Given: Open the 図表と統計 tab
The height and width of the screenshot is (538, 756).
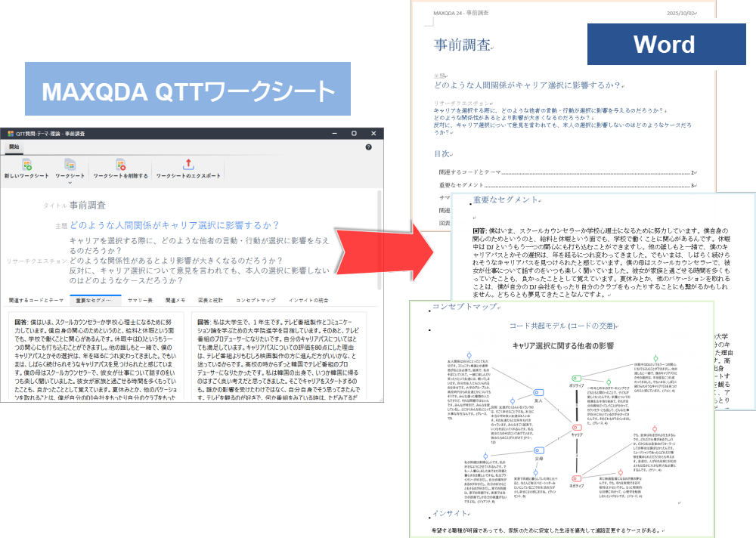Looking at the screenshot, I should point(212,300).
